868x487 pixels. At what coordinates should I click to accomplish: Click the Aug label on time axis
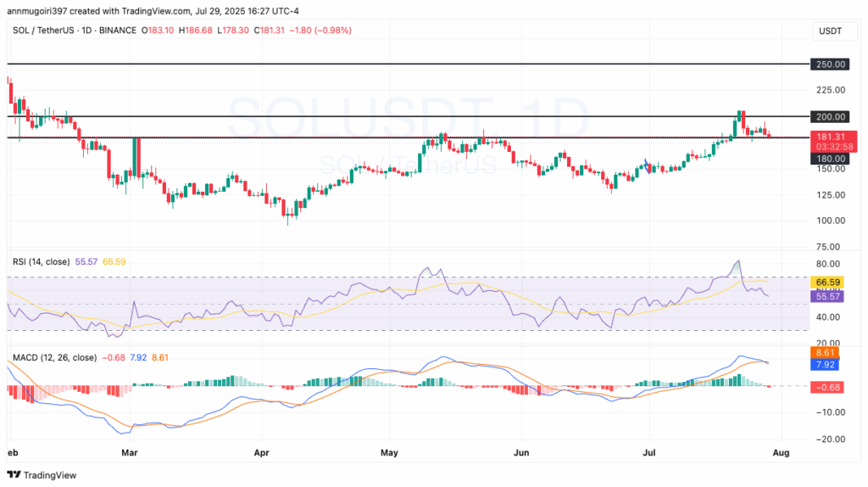[x=781, y=453]
